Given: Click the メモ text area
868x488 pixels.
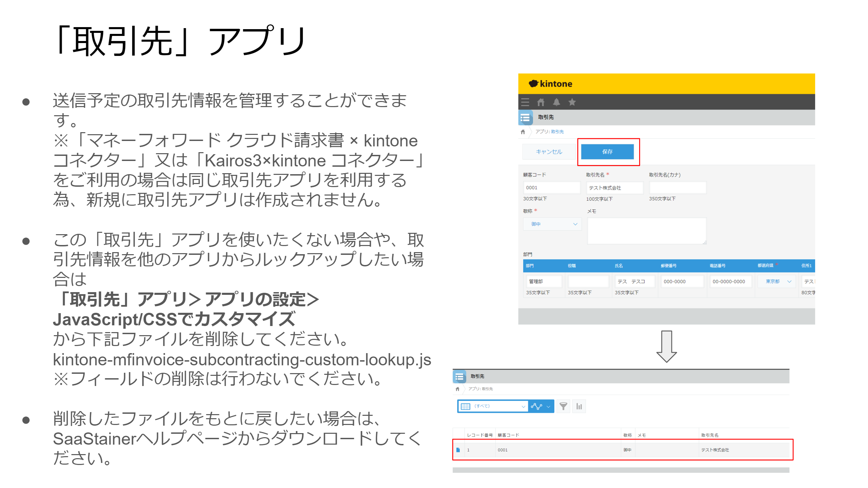Looking at the screenshot, I should 647,231.
